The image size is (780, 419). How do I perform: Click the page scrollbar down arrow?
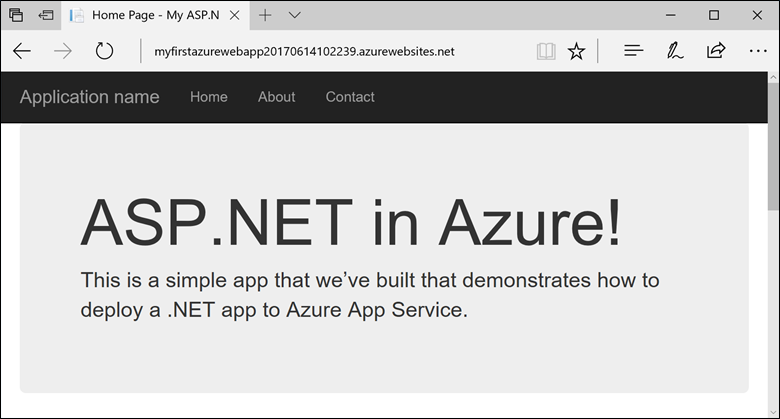pos(773,413)
